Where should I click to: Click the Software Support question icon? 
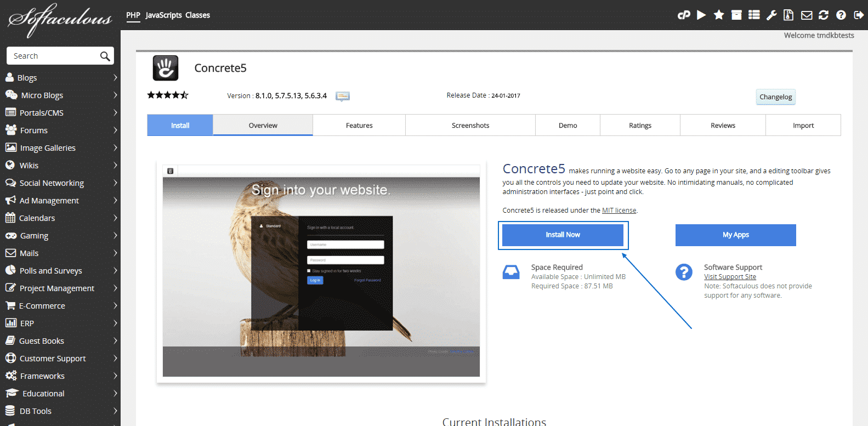click(x=684, y=272)
